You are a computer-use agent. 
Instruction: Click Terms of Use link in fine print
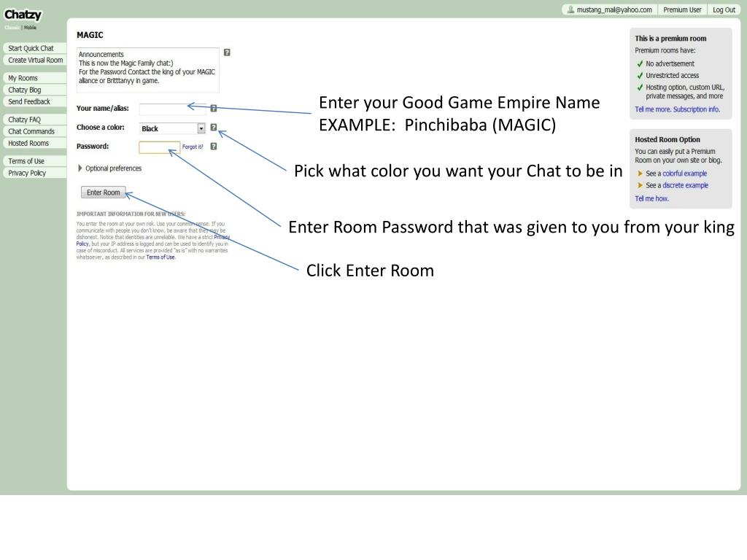[160, 257]
